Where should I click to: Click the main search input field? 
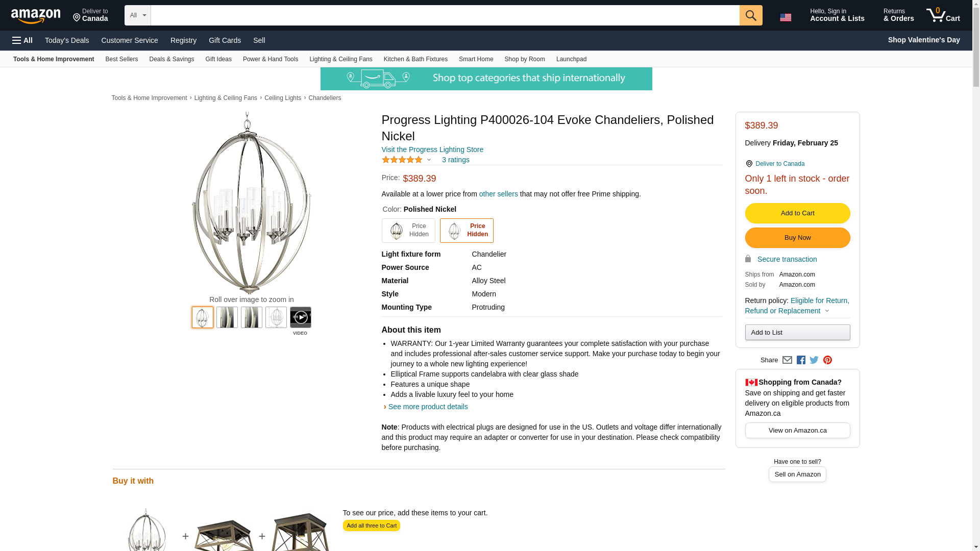tap(445, 15)
